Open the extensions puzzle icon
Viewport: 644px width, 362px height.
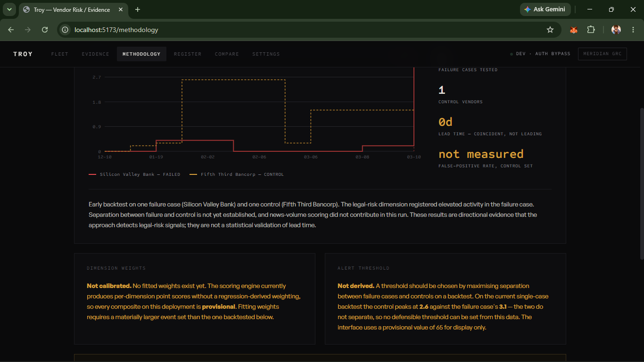(591, 30)
